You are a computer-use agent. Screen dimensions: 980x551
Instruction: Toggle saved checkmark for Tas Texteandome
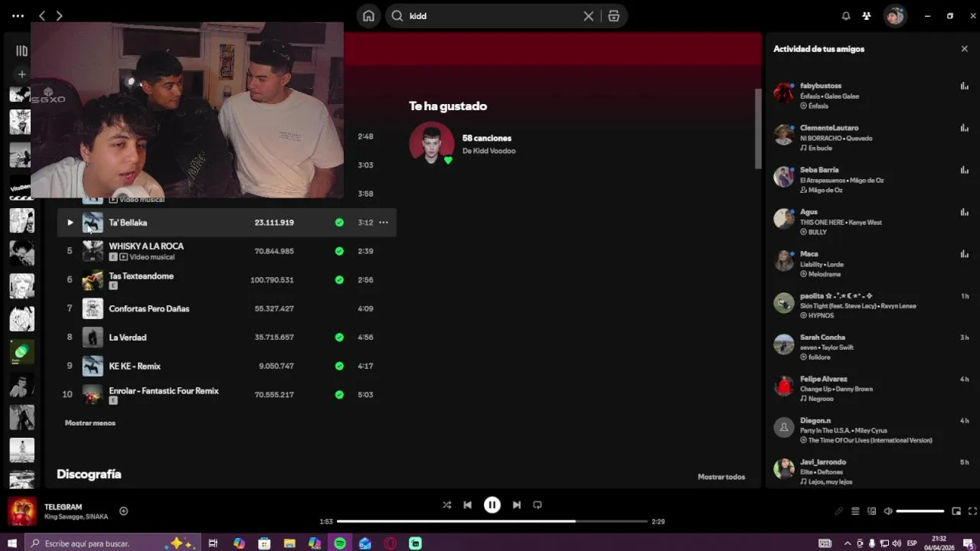[339, 280]
